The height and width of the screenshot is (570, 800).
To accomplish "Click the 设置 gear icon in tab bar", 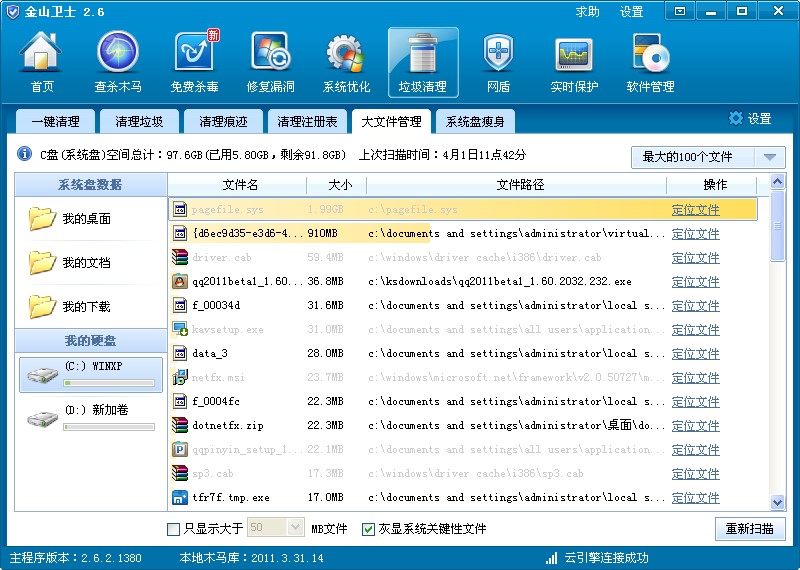I will tap(736, 118).
